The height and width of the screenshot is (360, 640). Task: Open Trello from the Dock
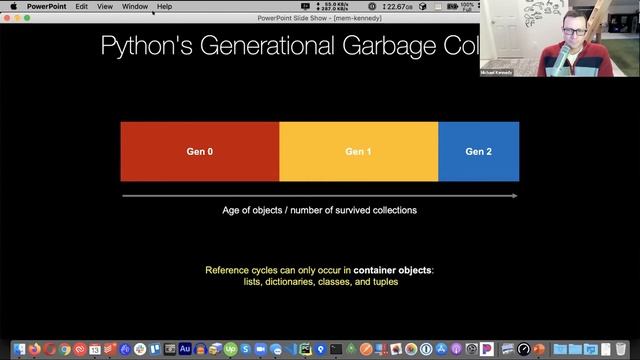tap(155, 349)
